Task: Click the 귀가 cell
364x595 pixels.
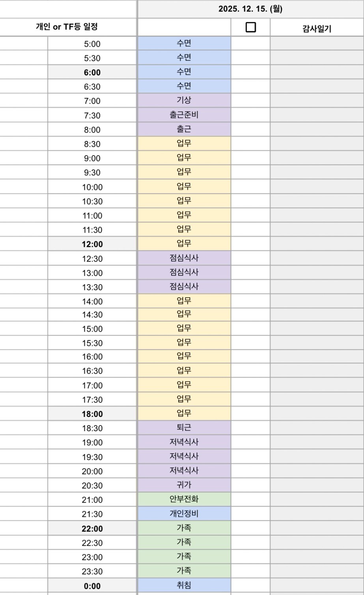Action: pos(184,485)
